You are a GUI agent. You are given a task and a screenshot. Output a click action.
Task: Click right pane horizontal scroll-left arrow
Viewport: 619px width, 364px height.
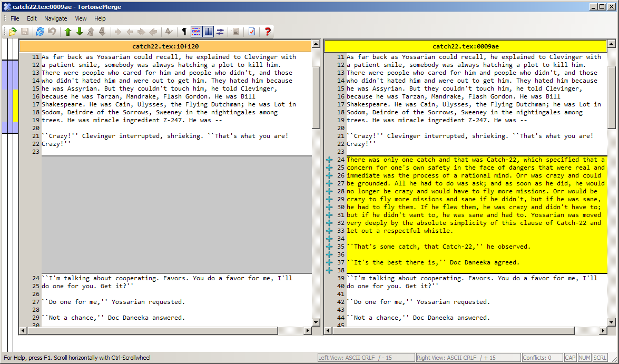point(328,330)
